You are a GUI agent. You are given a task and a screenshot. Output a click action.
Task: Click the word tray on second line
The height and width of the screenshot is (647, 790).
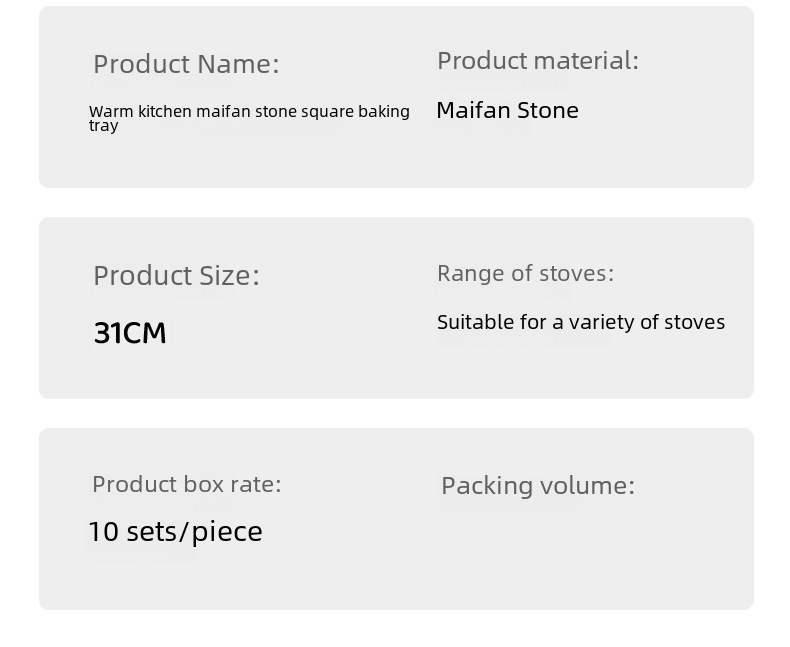pyautogui.click(x=103, y=126)
